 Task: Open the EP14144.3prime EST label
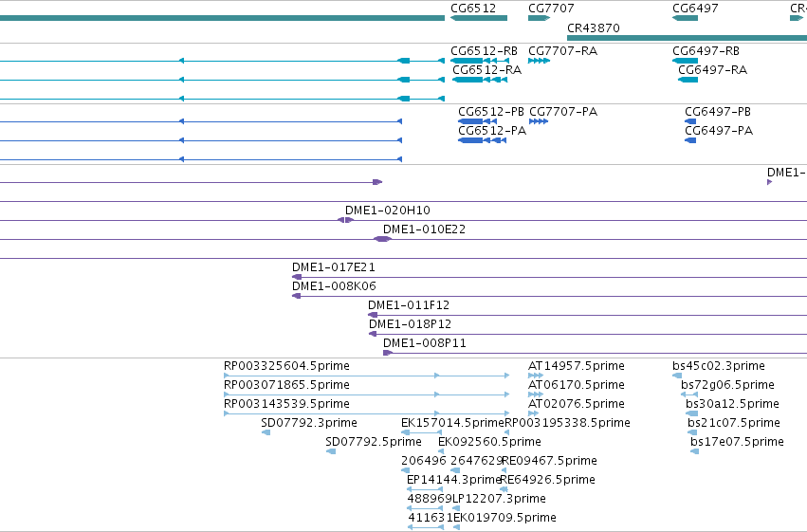(454, 480)
